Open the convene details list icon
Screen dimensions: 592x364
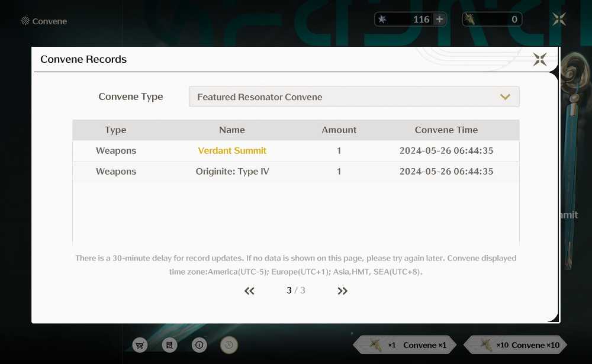(169, 345)
